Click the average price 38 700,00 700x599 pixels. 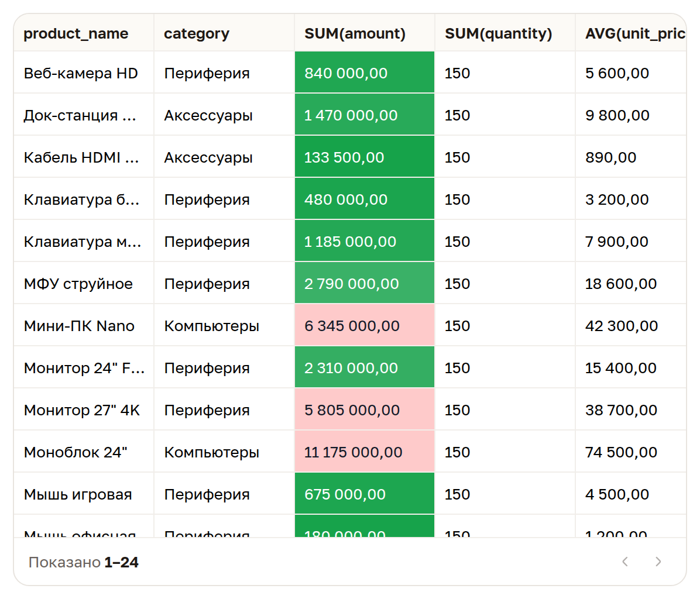pos(630,410)
